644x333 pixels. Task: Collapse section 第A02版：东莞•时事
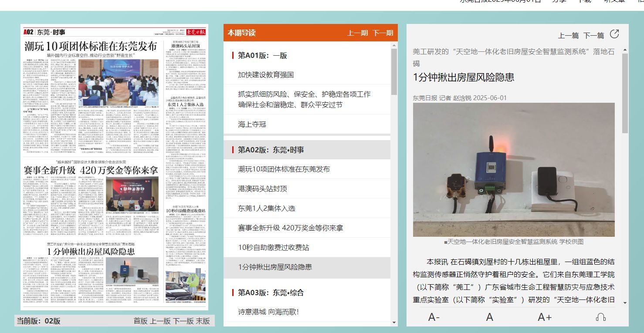coord(271,150)
